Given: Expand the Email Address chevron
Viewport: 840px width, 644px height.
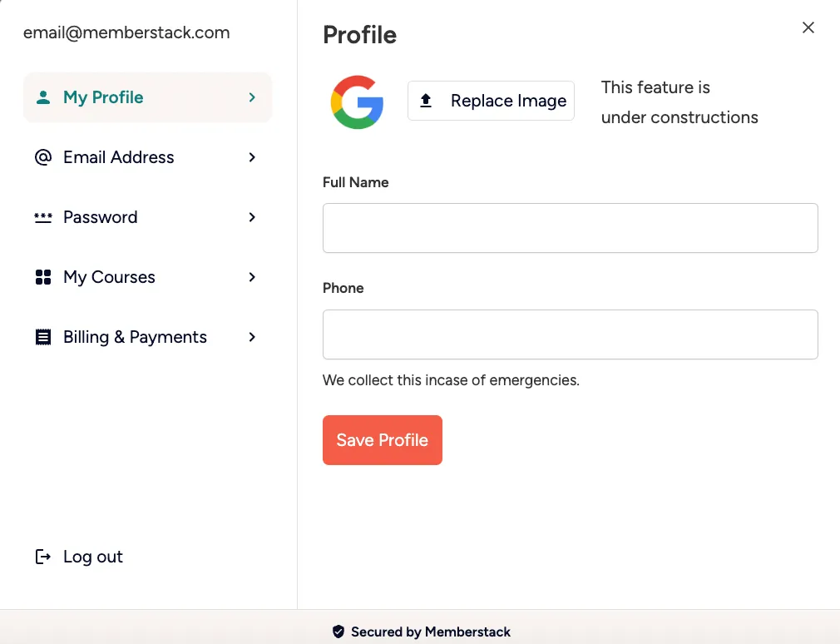Looking at the screenshot, I should [x=252, y=157].
